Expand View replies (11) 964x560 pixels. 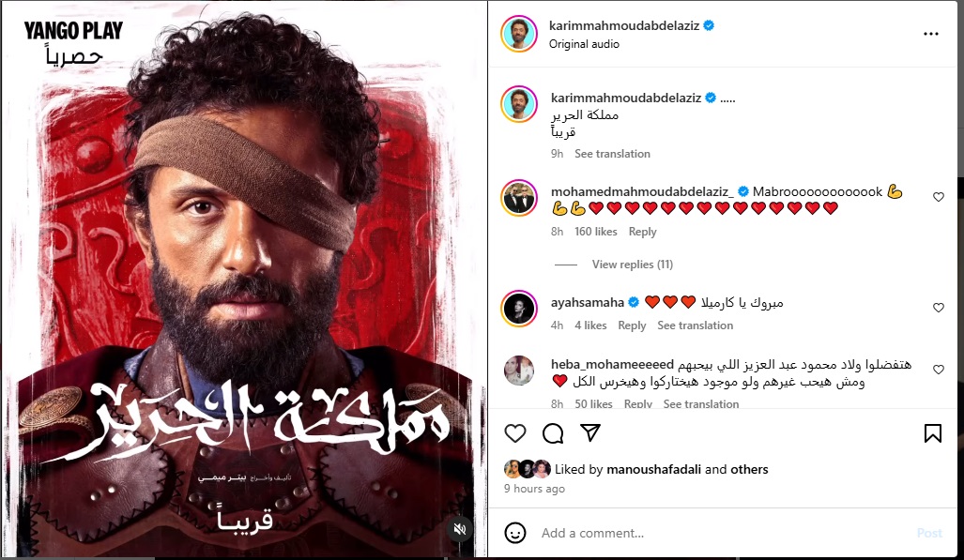click(x=632, y=265)
